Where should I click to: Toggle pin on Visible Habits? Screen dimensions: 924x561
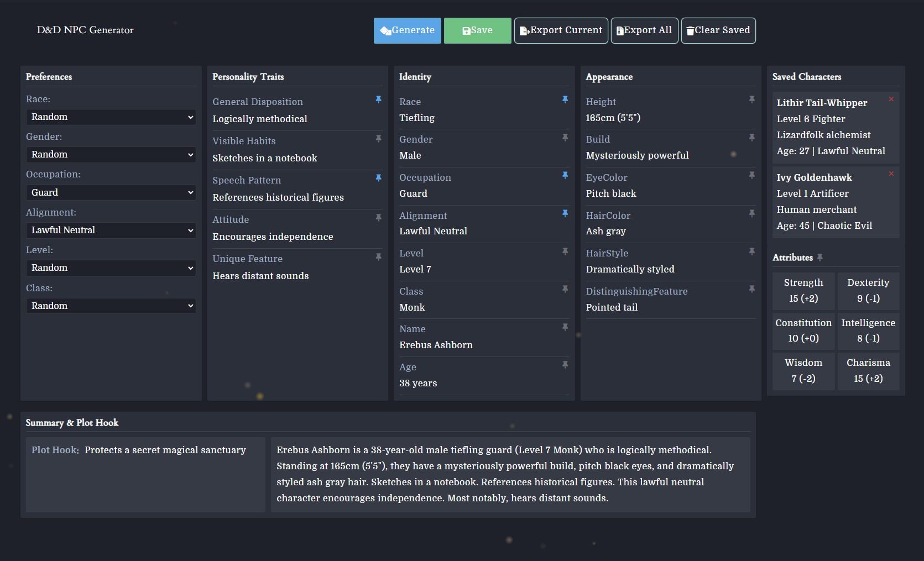coord(379,139)
